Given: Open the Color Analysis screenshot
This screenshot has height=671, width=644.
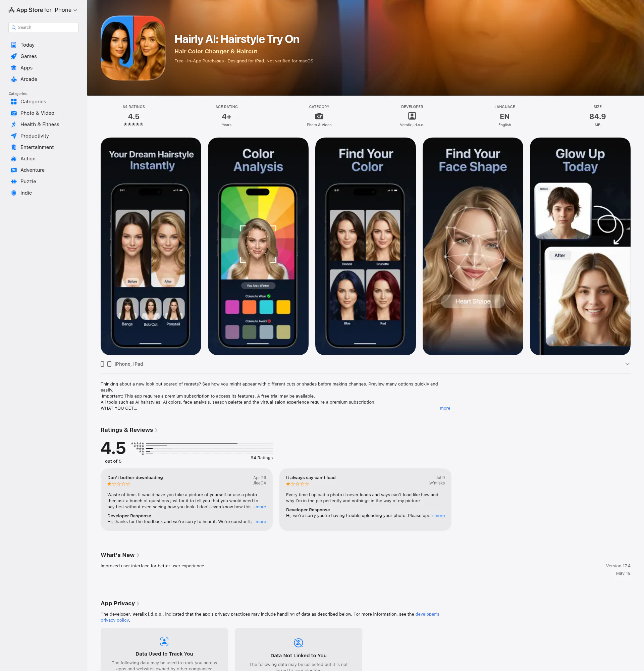Looking at the screenshot, I should click(x=258, y=247).
